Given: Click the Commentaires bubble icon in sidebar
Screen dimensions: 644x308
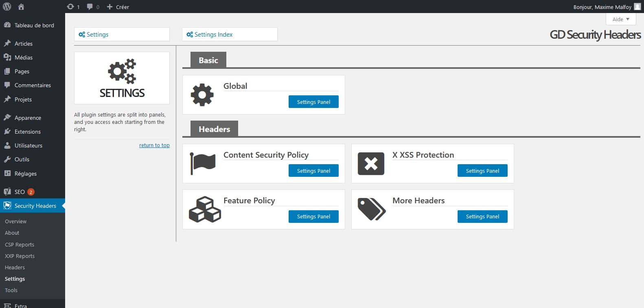Looking at the screenshot, I should [x=7, y=85].
